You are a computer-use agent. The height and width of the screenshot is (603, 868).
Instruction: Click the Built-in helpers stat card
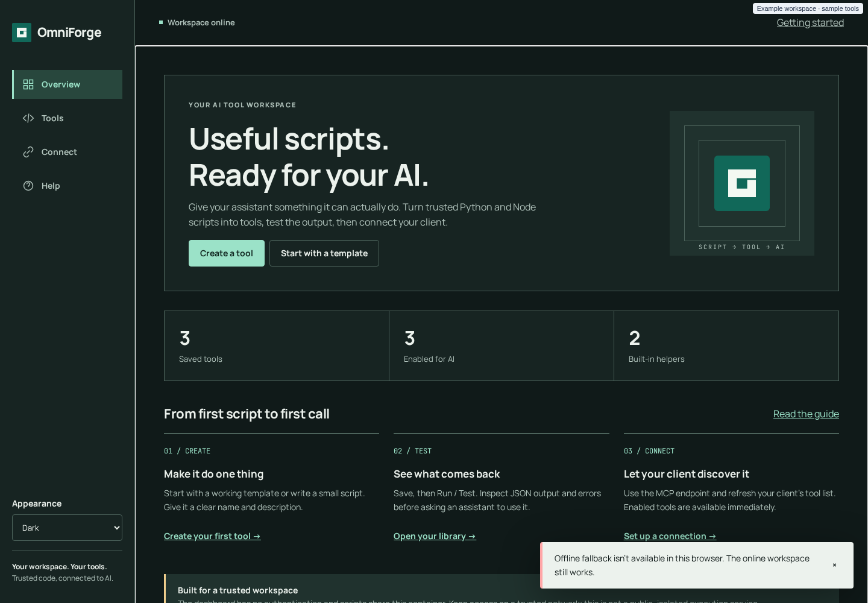tap(726, 346)
